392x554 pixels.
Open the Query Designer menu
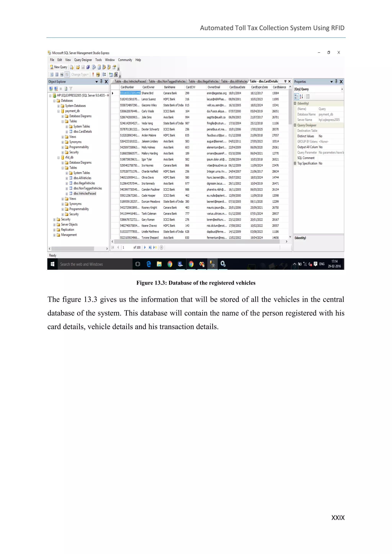coord(83,60)
